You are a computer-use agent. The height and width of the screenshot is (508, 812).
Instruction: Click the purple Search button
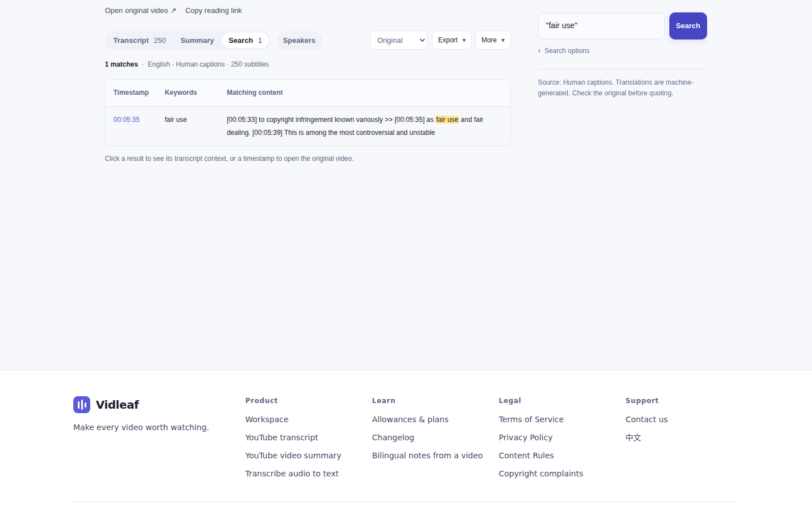688,26
